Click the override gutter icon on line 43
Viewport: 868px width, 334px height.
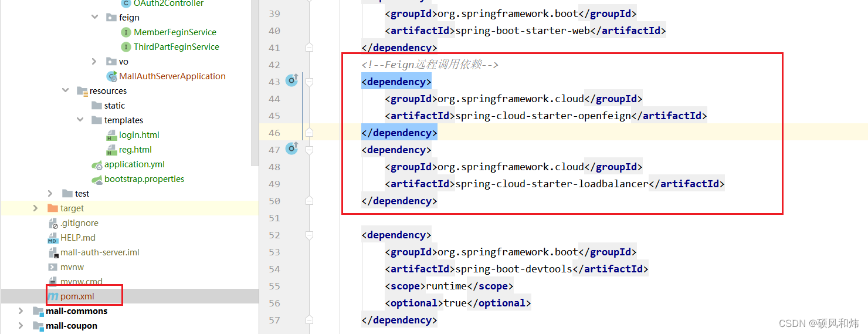click(x=291, y=81)
